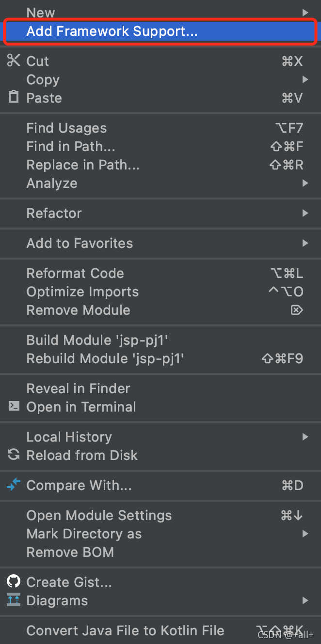The height and width of the screenshot is (644, 321).
Task: Click the scissors Cut icon
Action: click(x=14, y=61)
